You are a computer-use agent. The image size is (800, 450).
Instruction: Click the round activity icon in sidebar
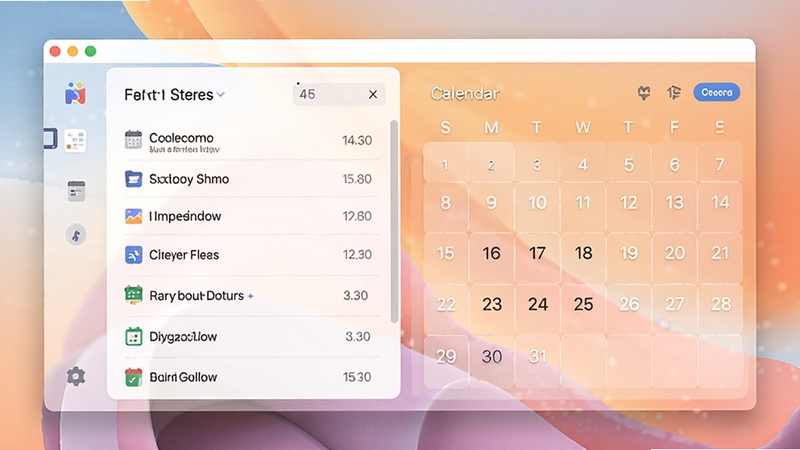tap(76, 235)
